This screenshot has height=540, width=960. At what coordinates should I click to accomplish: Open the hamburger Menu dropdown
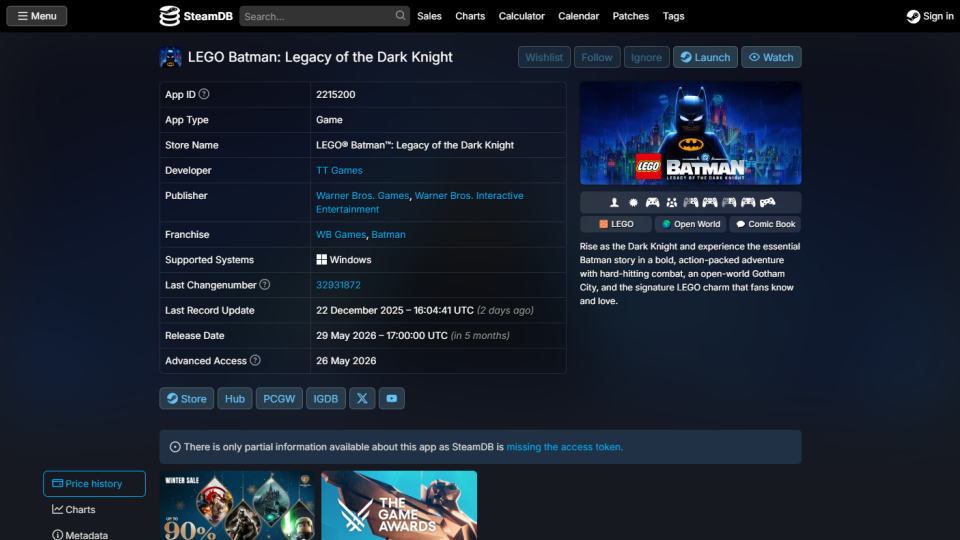(x=37, y=16)
